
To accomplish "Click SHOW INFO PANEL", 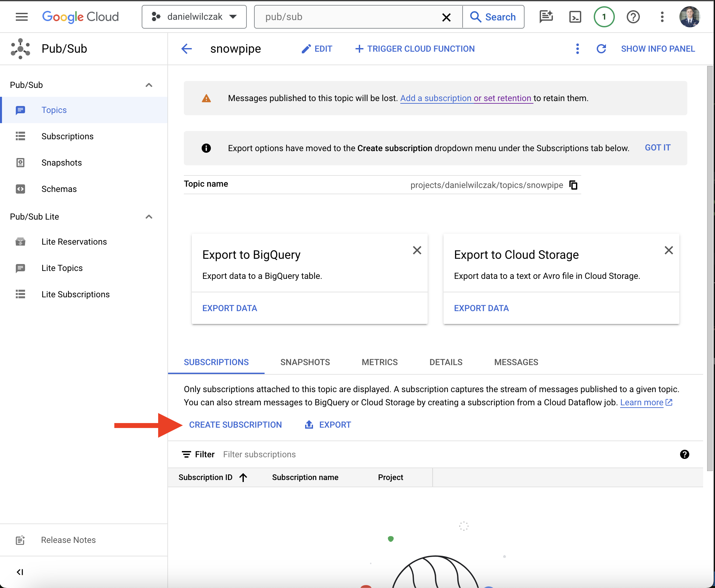I will coord(658,49).
